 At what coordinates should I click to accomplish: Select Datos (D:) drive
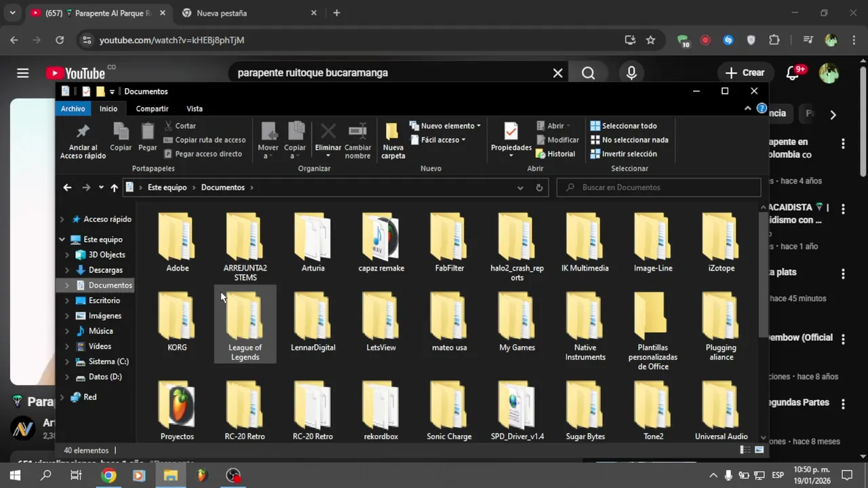point(105,377)
